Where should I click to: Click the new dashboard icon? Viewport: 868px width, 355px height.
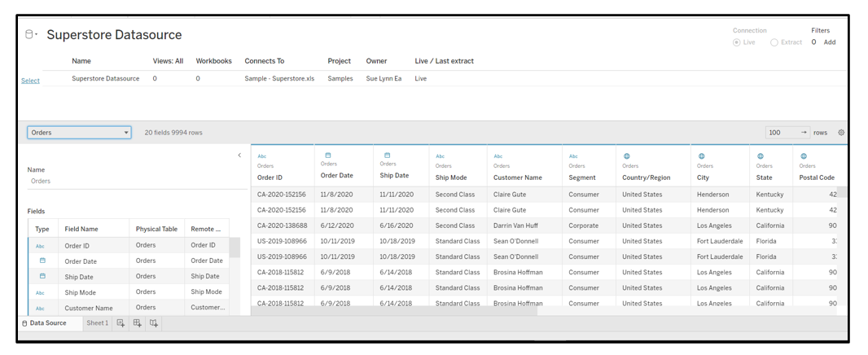137,323
